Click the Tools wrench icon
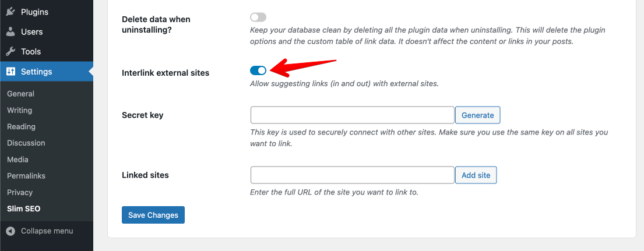 [10, 52]
